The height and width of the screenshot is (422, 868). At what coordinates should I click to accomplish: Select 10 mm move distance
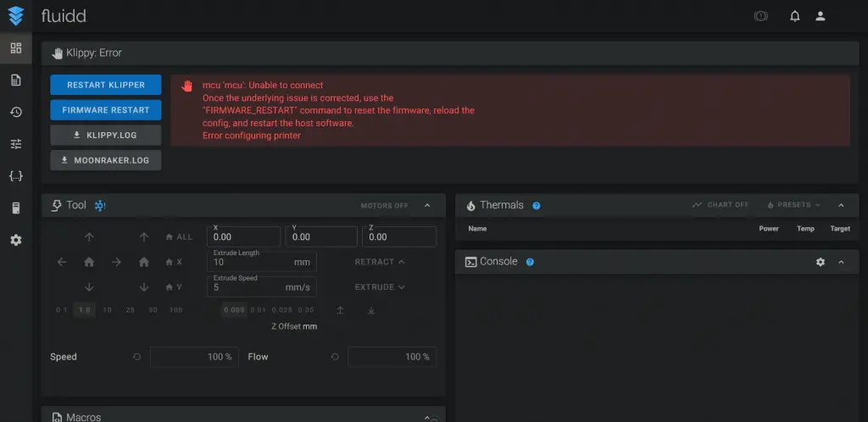coord(108,310)
